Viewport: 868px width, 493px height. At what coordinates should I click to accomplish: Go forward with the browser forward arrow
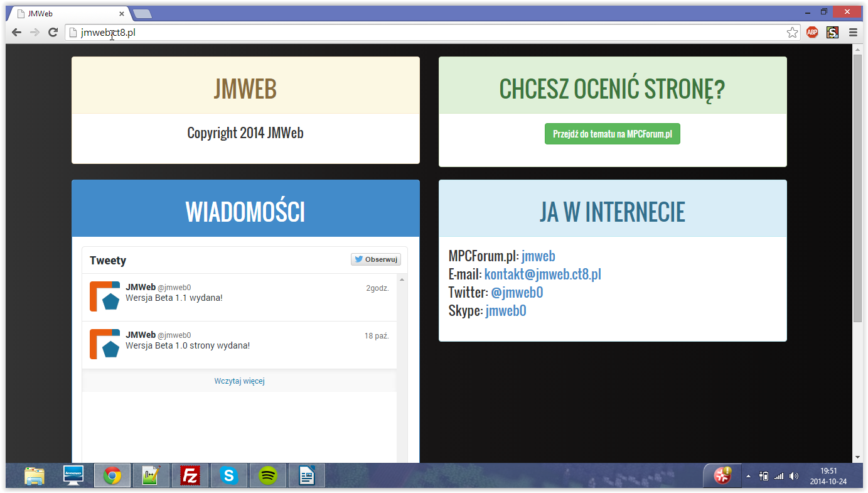tap(35, 33)
